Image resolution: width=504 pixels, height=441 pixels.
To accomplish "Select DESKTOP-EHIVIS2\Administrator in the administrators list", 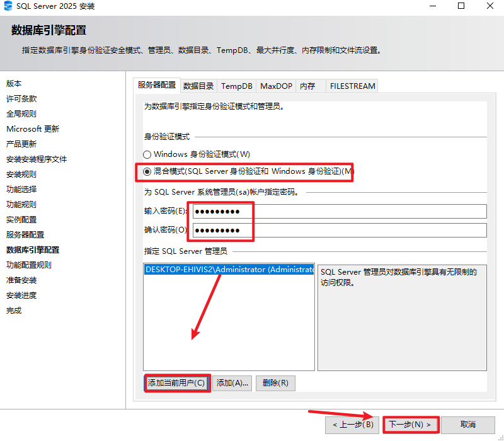I will pyautogui.click(x=229, y=269).
